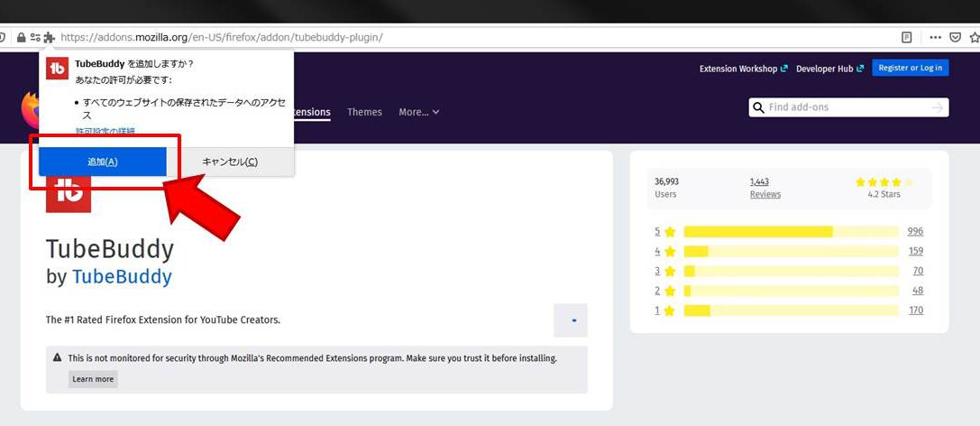The width and height of the screenshot is (980, 426).
Task: Click the Learn more button
Action: tap(93, 379)
